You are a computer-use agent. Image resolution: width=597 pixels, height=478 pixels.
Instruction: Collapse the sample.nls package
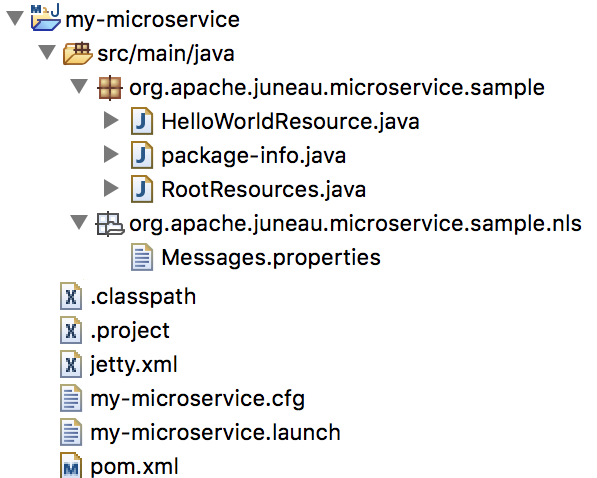pyautogui.click(x=79, y=222)
